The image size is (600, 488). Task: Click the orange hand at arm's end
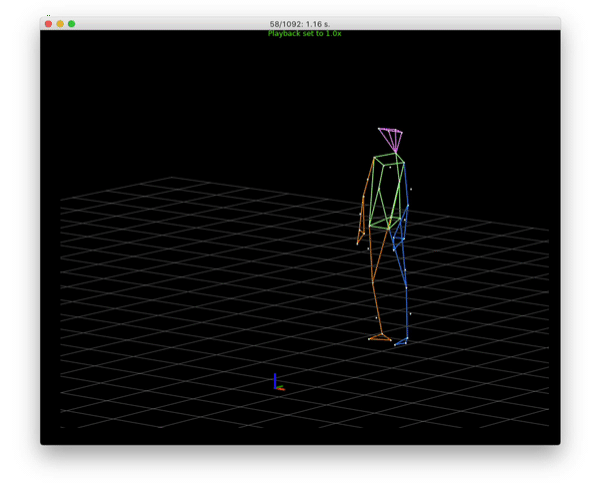click(x=359, y=240)
